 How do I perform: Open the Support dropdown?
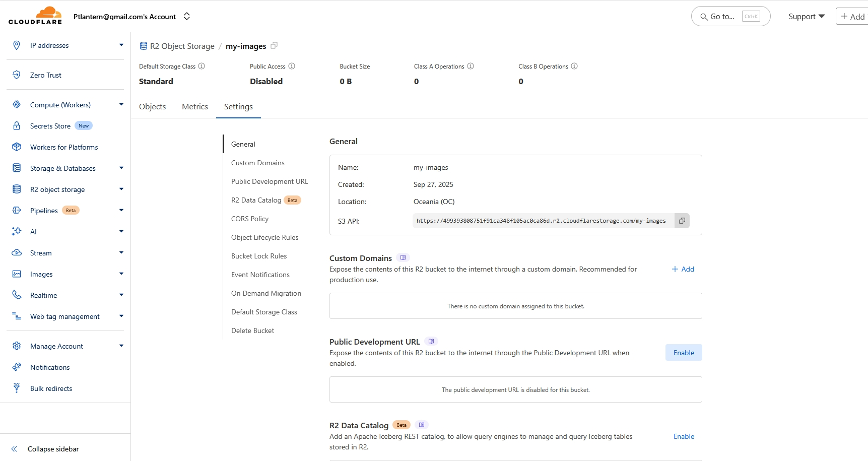click(806, 17)
